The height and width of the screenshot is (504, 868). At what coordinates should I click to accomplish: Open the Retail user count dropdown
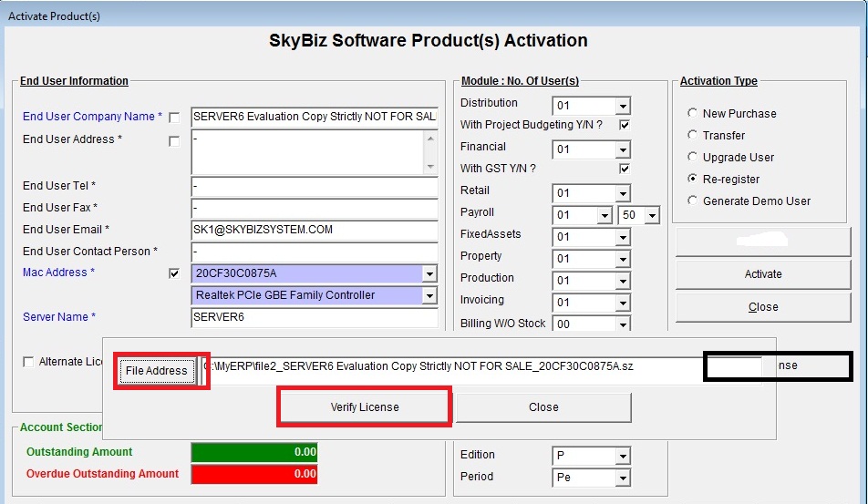(x=623, y=193)
